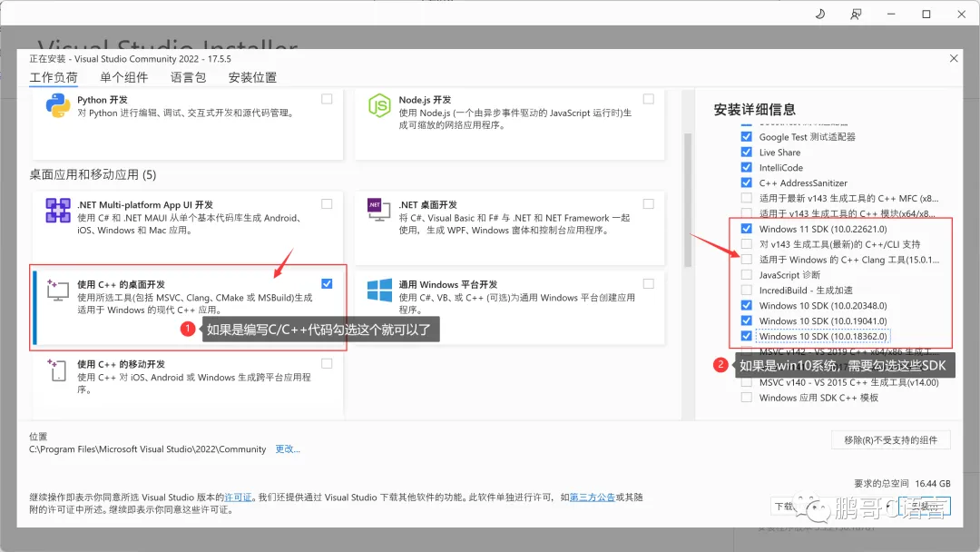Check the Node.js 开发 workload checkbox
Screen dimensions: 980x552
[x=649, y=99]
